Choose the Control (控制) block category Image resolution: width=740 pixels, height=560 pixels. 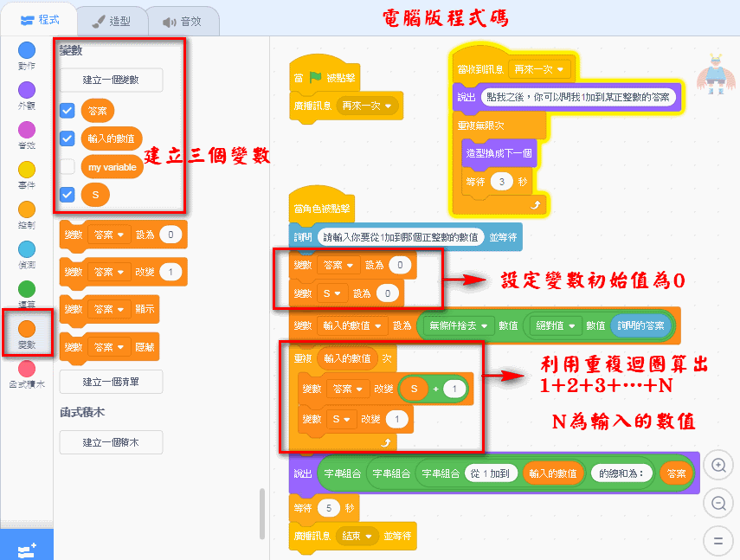[x=27, y=209]
